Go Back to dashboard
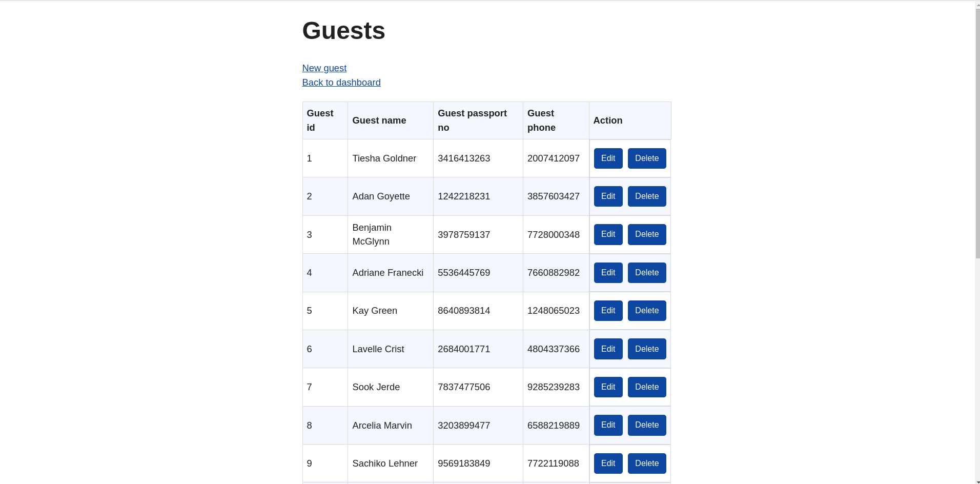Image resolution: width=980 pixels, height=484 pixels. coord(341,82)
